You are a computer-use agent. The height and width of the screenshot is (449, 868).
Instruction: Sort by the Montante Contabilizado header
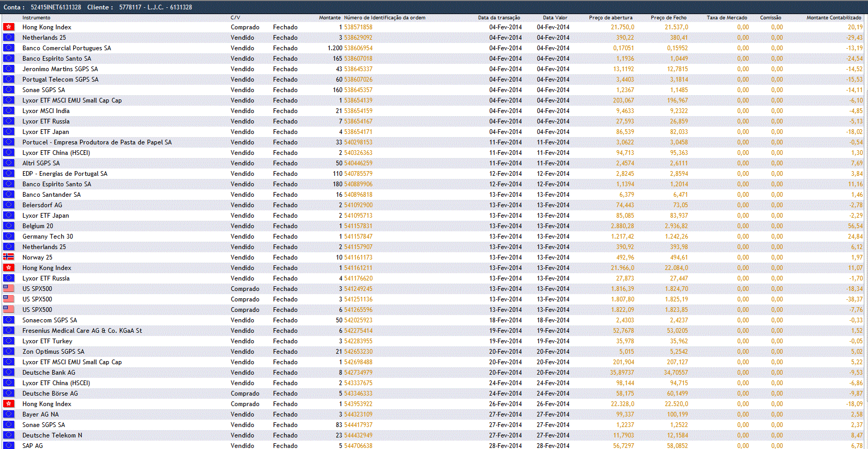(833, 18)
